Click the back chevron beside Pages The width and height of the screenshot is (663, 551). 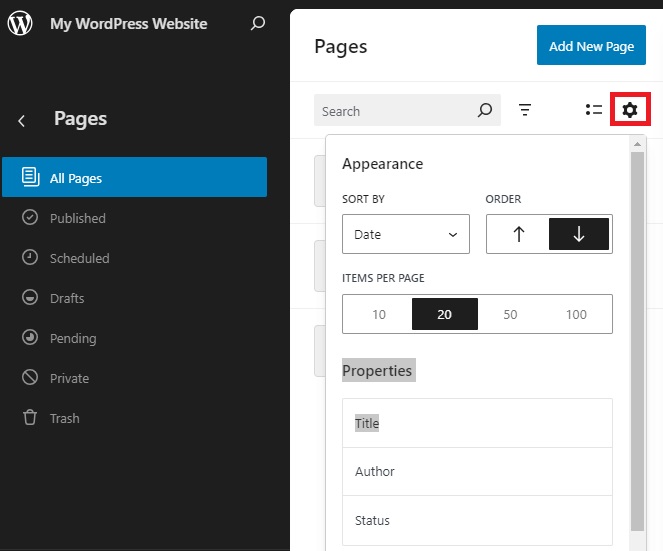(x=21, y=120)
